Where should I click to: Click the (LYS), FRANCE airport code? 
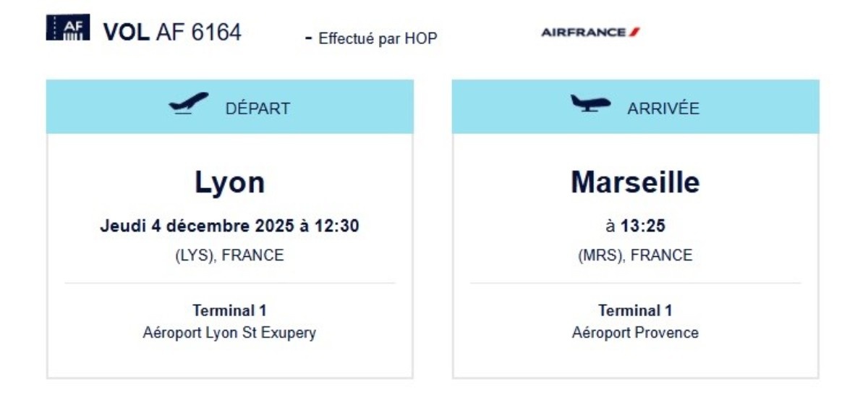[x=230, y=255]
